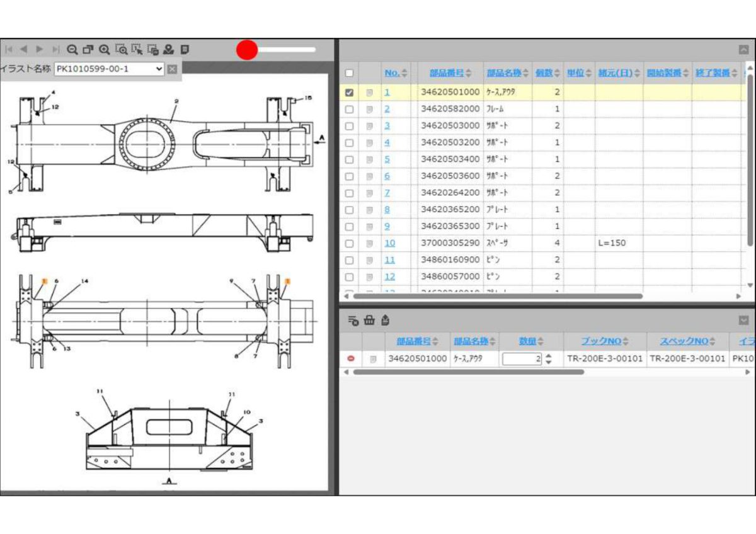
Task: Click the shopping basket icon
Action: click(370, 321)
